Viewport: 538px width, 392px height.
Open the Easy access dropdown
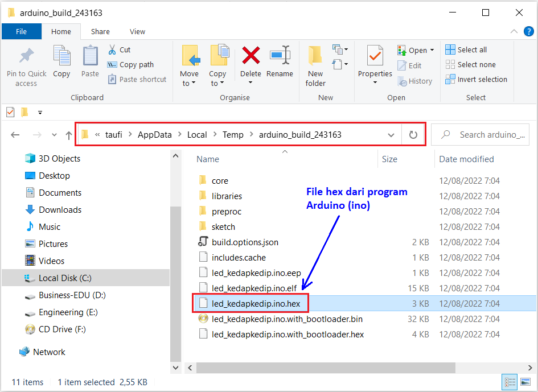(x=340, y=64)
